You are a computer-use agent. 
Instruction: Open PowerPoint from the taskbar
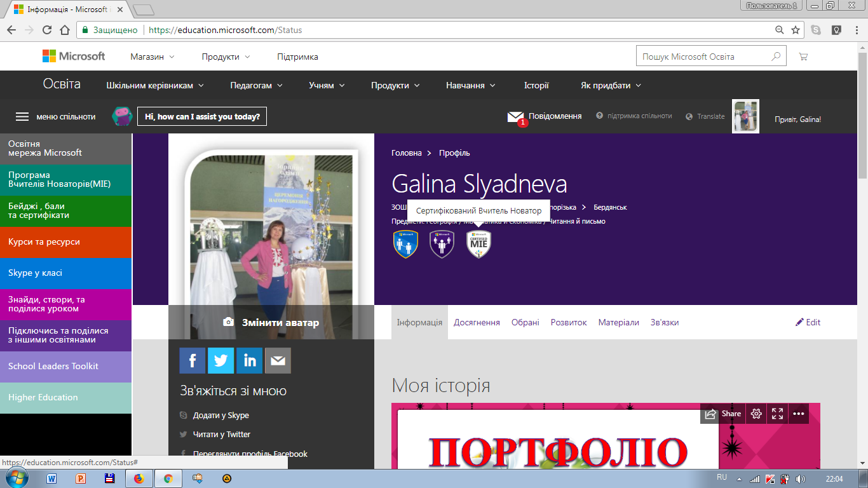coord(81,478)
